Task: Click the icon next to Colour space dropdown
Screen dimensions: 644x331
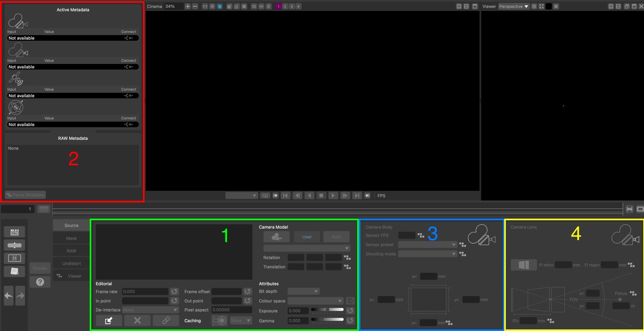Action: (x=350, y=301)
